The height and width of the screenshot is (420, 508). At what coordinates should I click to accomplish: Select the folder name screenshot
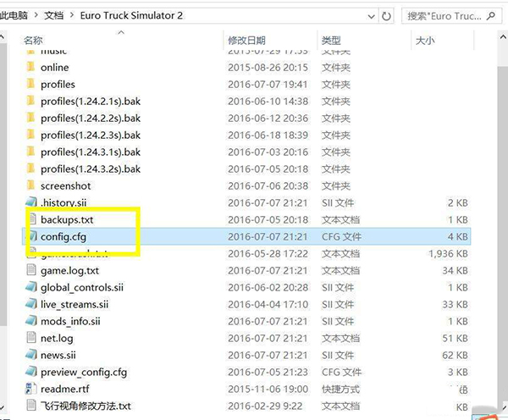[65, 185]
